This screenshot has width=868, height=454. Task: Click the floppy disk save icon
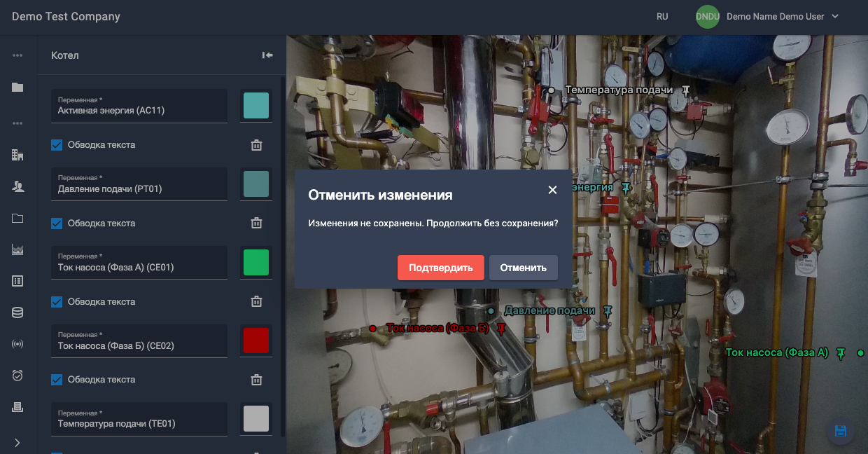840,431
